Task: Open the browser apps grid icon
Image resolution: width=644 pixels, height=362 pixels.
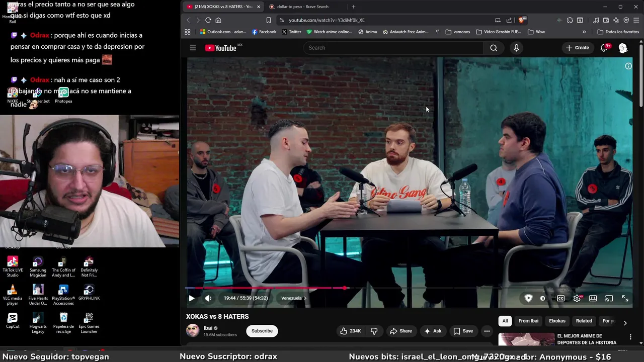Action: point(188,32)
